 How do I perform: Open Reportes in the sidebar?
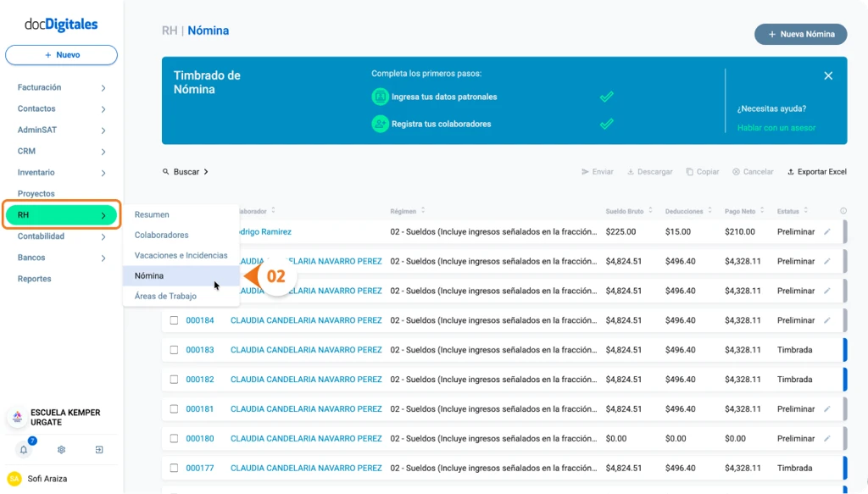[x=34, y=279]
